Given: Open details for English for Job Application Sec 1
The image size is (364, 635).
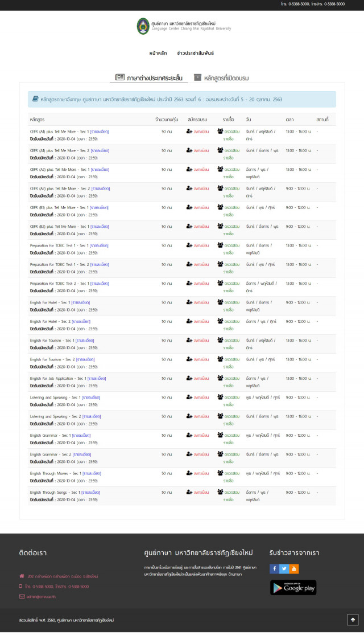Looking at the screenshot, I should coord(97,379).
